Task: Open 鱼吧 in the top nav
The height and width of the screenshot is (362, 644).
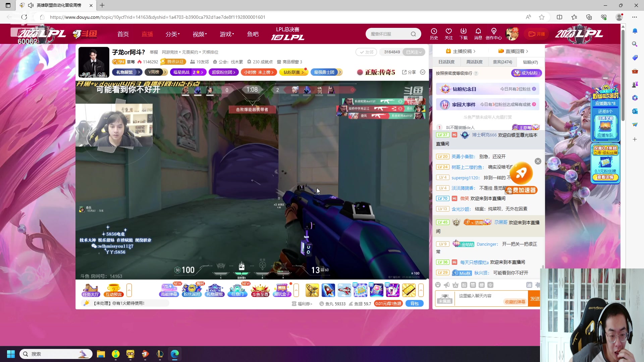Action: point(253,34)
